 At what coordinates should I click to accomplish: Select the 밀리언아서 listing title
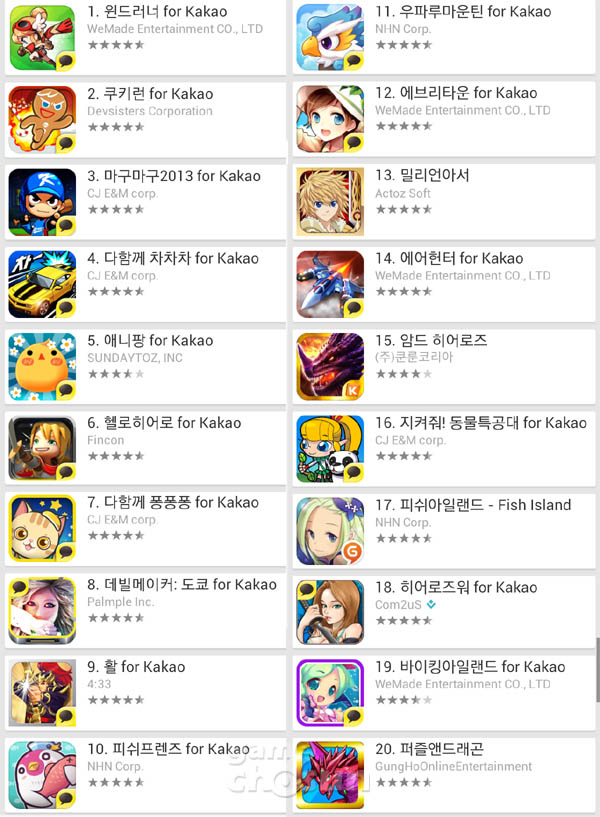pos(422,176)
